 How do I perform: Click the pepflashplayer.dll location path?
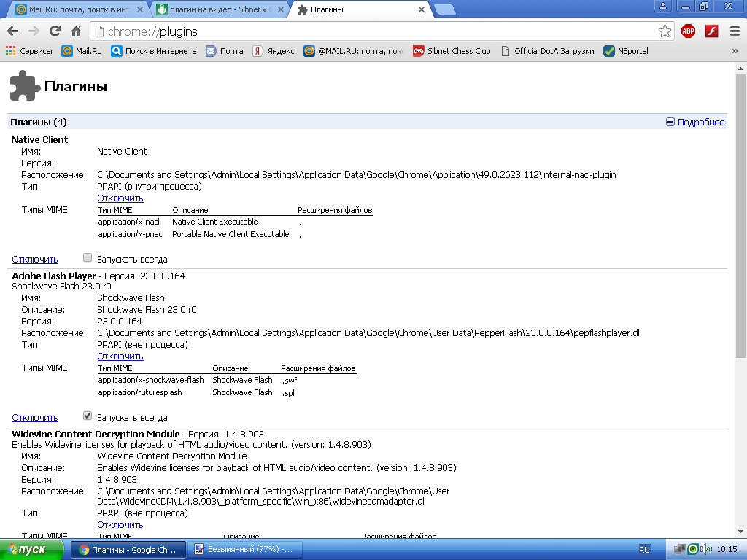(368, 332)
